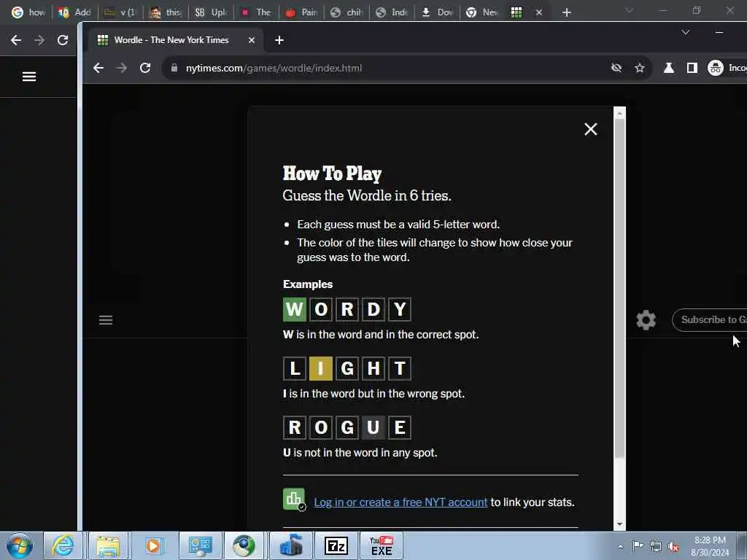Viewport: 747px width, 560px height.
Task: Open the Chrome Labs flask icon
Action: coord(669,68)
